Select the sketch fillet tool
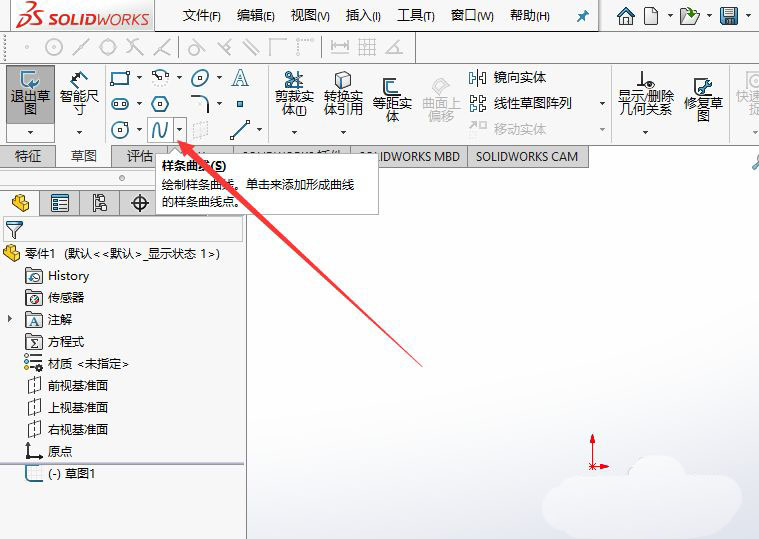Screen dimensions: 759x539 pos(200,104)
